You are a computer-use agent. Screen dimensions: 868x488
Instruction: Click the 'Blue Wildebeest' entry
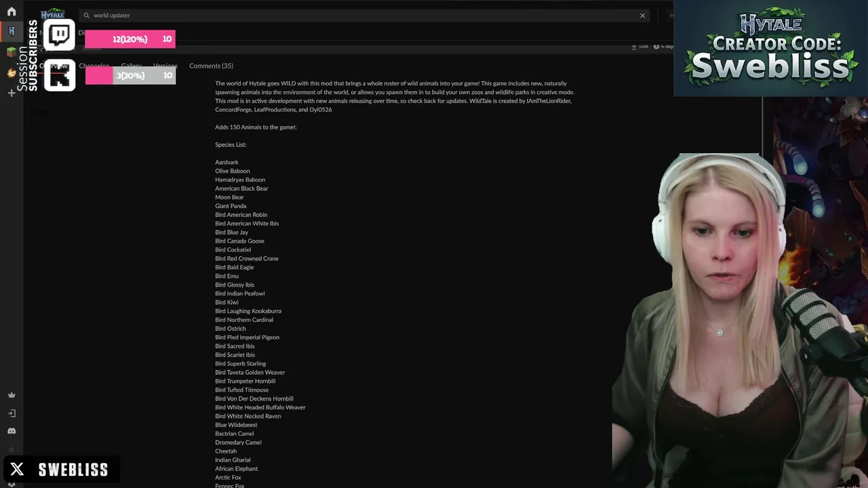pos(237,425)
